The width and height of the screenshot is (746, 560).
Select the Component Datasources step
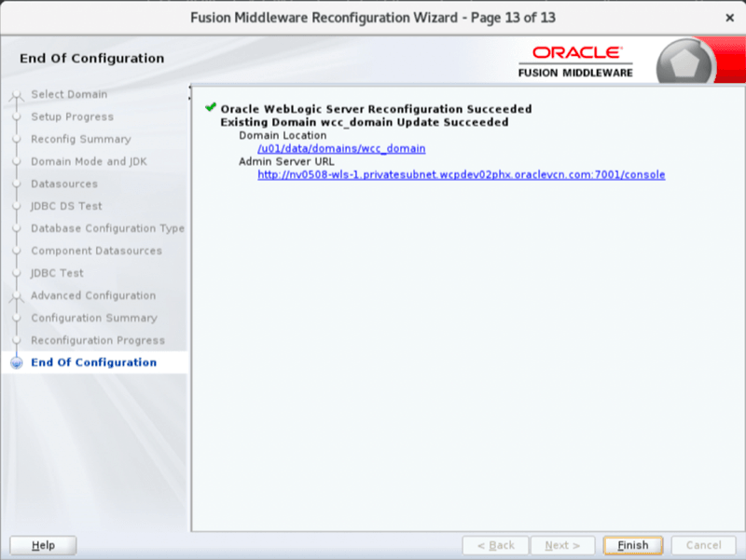coord(97,251)
